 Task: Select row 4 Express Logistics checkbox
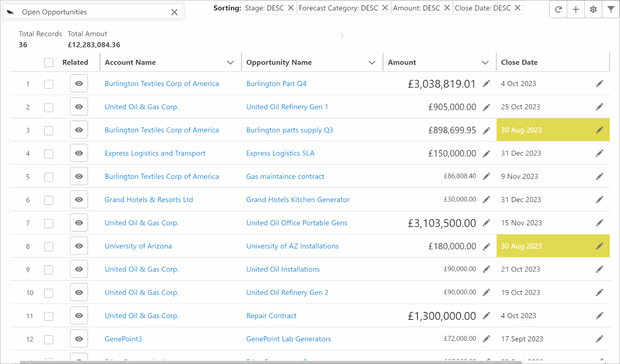pyautogui.click(x=49, y=154)
